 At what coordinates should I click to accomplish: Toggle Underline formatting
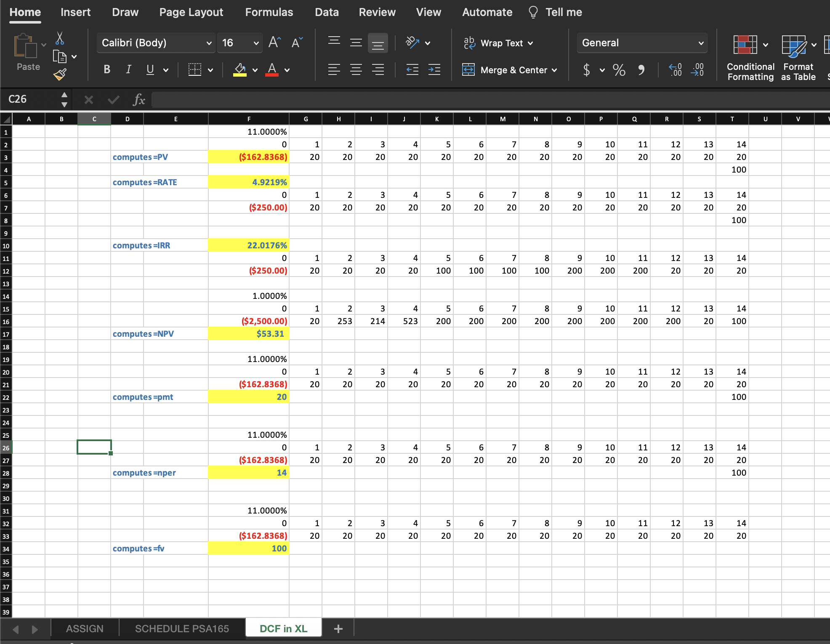pos(150,70)
